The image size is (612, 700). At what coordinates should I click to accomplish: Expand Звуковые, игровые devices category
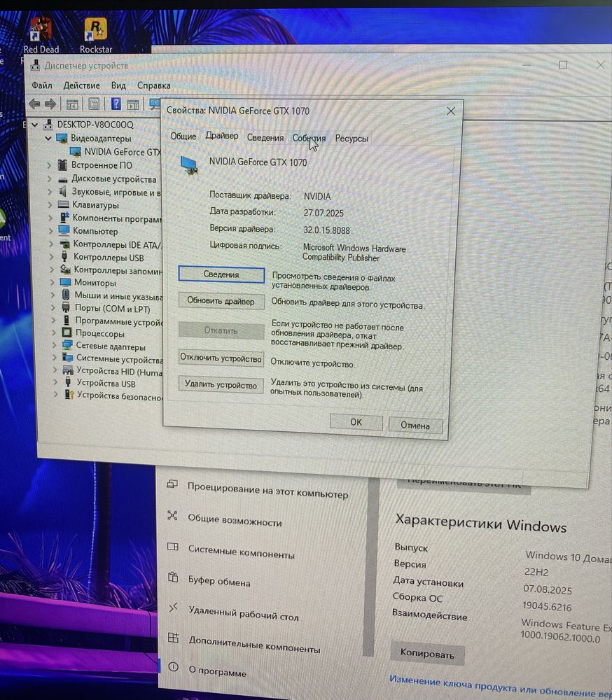click(x=50, y=192)
